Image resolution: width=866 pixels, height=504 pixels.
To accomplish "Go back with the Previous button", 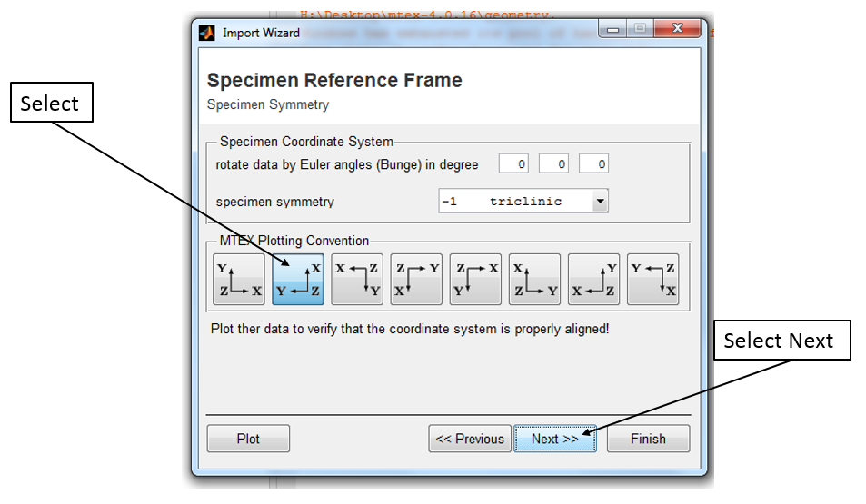I will click(x=469, y=439).
